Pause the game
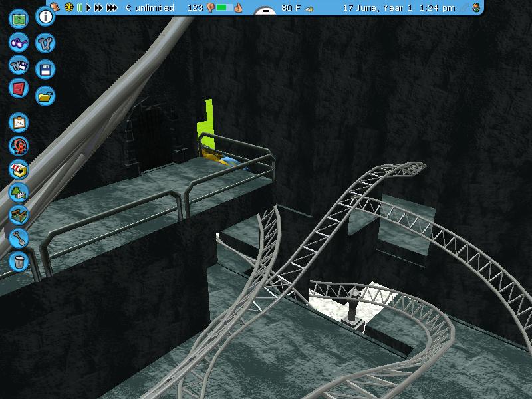 coord(80,7)
